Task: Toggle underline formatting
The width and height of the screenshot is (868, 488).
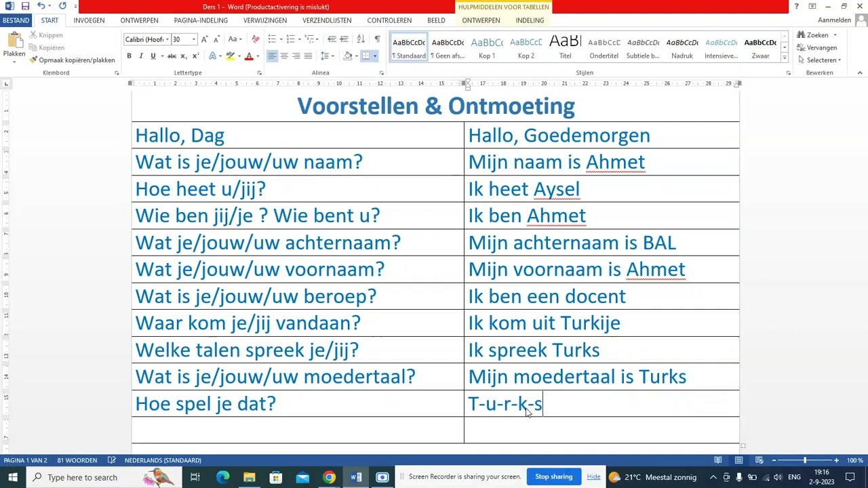Action: click(x=153, y=56)
